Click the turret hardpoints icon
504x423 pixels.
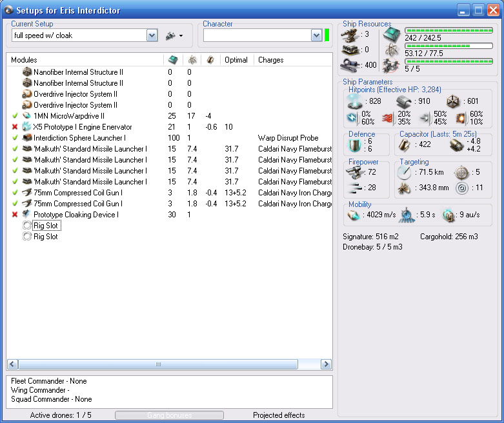[350, 35]
